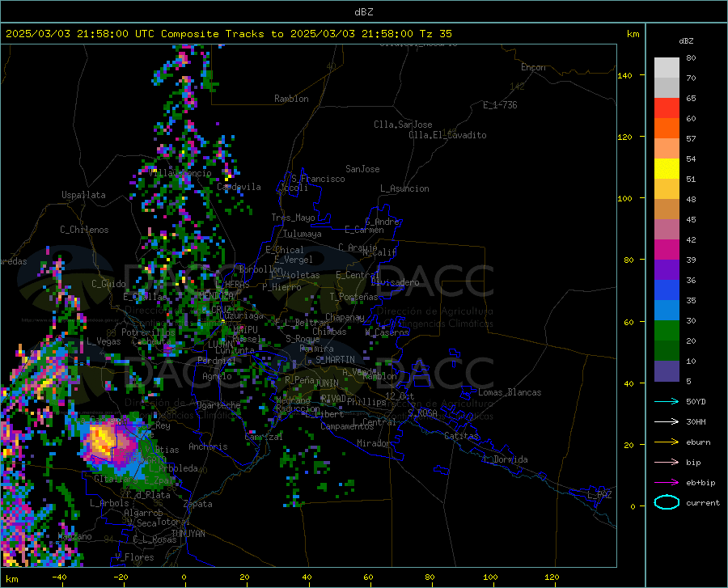This screenshot has width=728, height=588.
Task: Click the S_MARTIN map label
Action: point(335,360)
